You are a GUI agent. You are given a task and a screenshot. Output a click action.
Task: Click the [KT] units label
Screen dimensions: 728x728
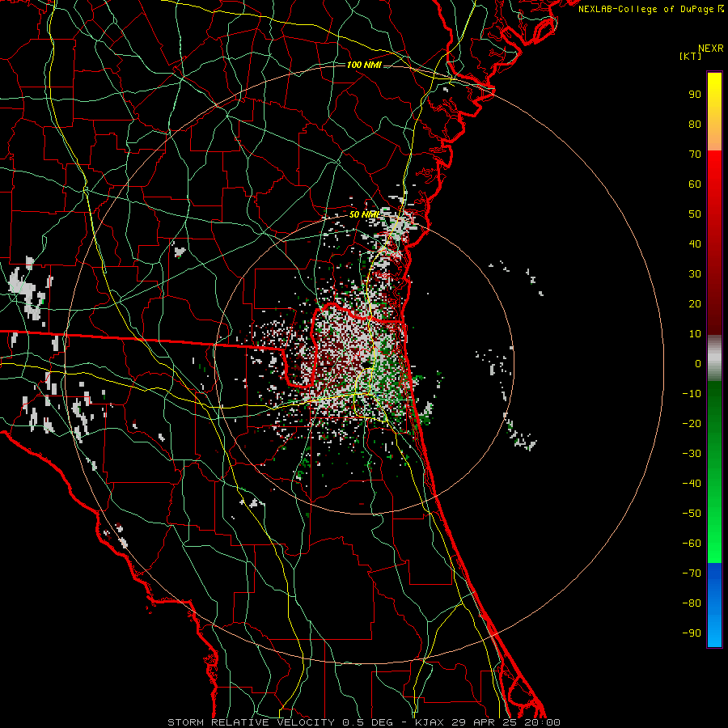point(691,56)
